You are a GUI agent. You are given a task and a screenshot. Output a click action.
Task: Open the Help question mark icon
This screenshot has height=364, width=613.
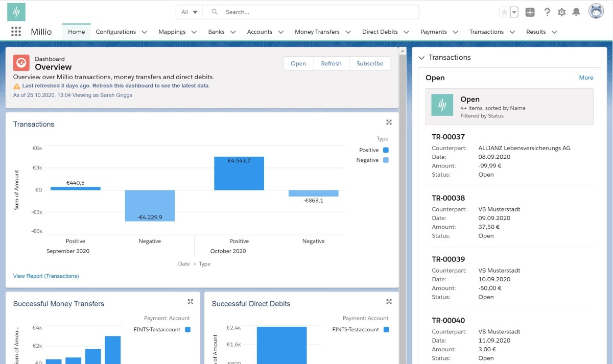point(547,12)
